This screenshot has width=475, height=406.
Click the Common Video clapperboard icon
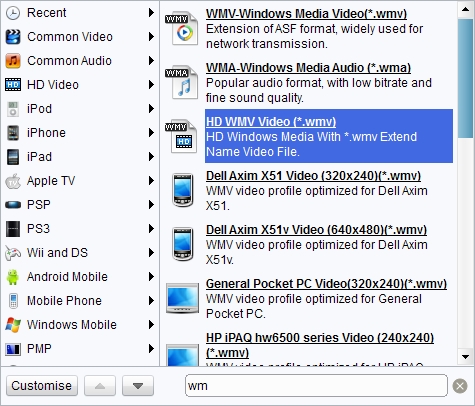coord(13,37)
